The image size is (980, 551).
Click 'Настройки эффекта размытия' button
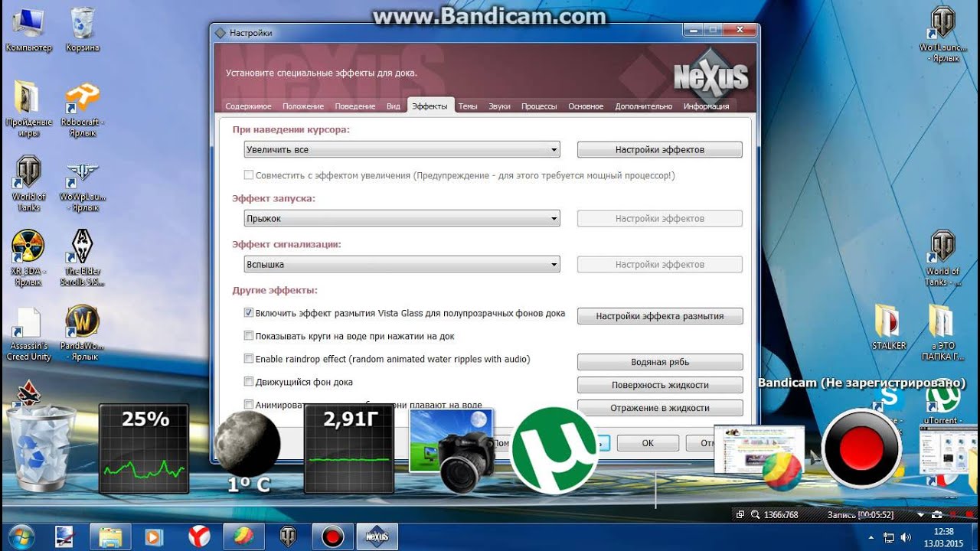tap(660, 316)
